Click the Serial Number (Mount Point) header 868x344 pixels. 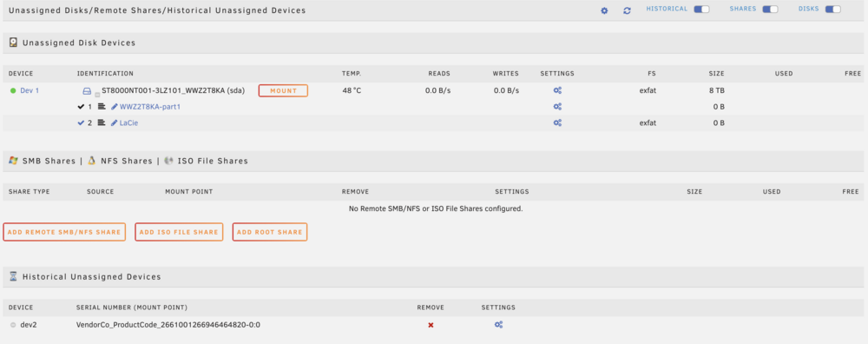[x=132, y=308]
